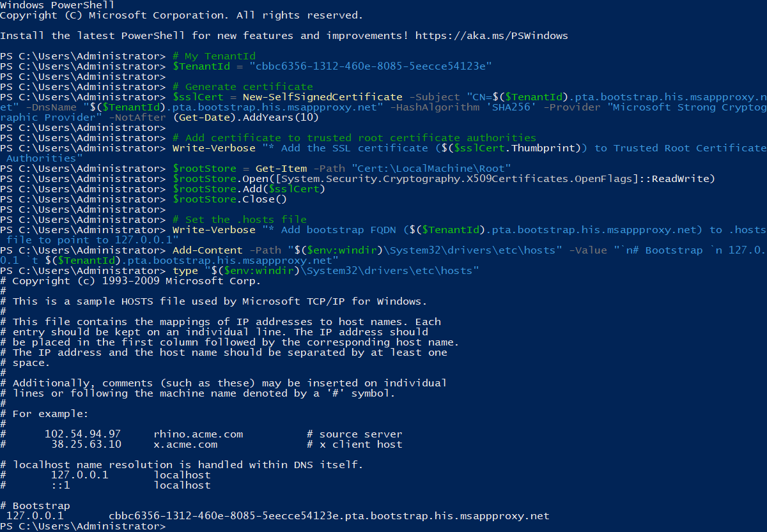
Task: Click the $rootStore.Add($sslCert) line
Action: coord(249,189)
